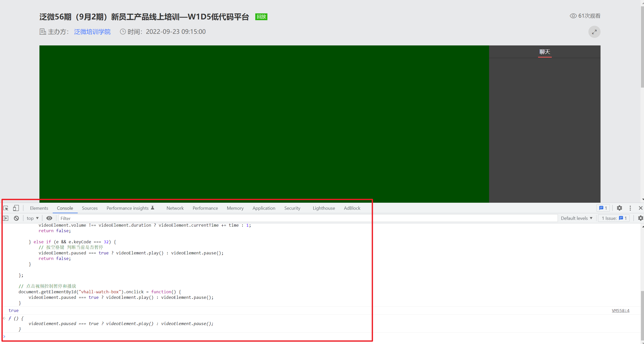Switch to the Elements tab
644x344 pixels.
point(39,208)
